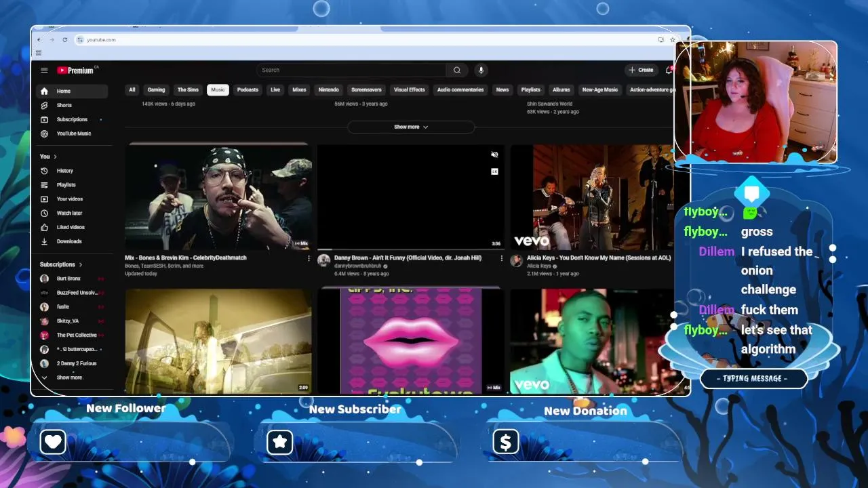Viewport: 868px width, 488px height.
Task: Click the browser address bar
Action: point(366,40)
